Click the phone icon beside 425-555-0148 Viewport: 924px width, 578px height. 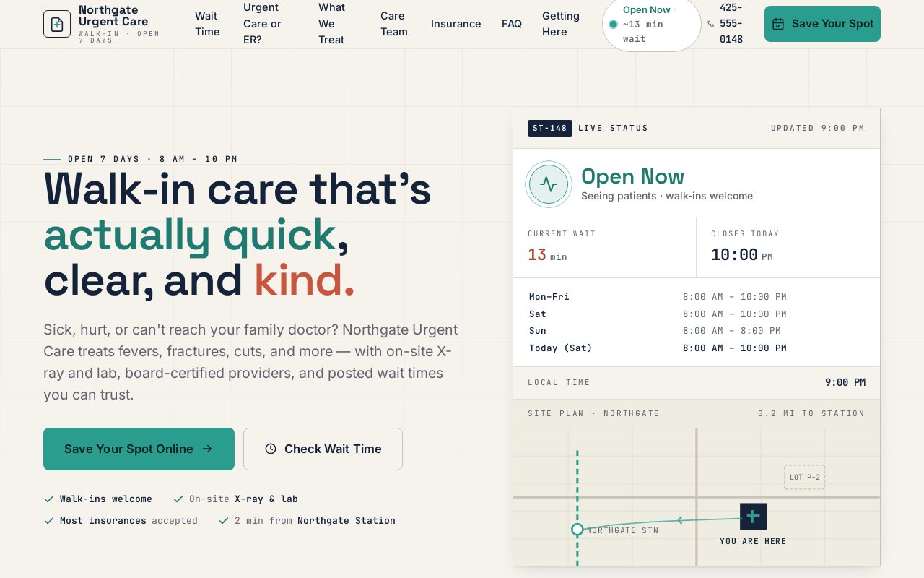[710, 24]
